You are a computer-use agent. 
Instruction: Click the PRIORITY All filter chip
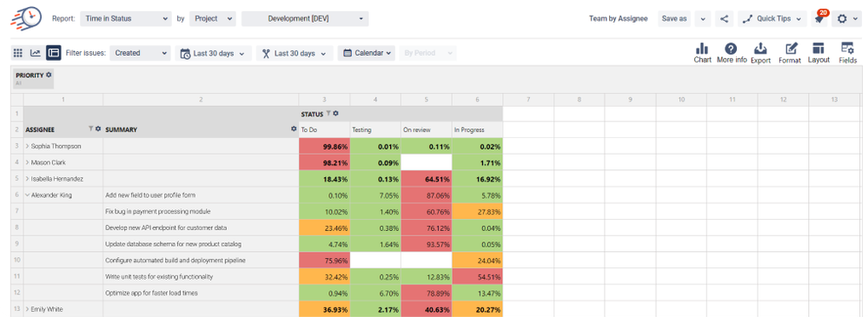pos(34,78)
